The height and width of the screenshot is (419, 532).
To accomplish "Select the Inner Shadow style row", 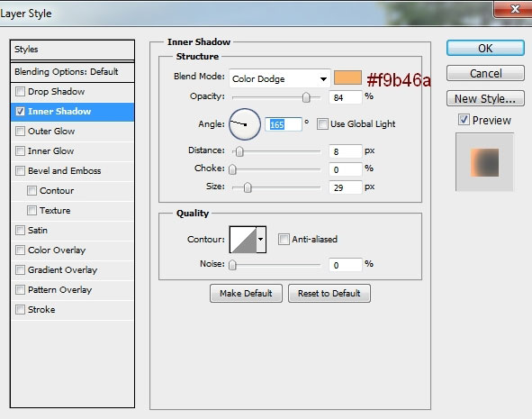I will [72, 112].
